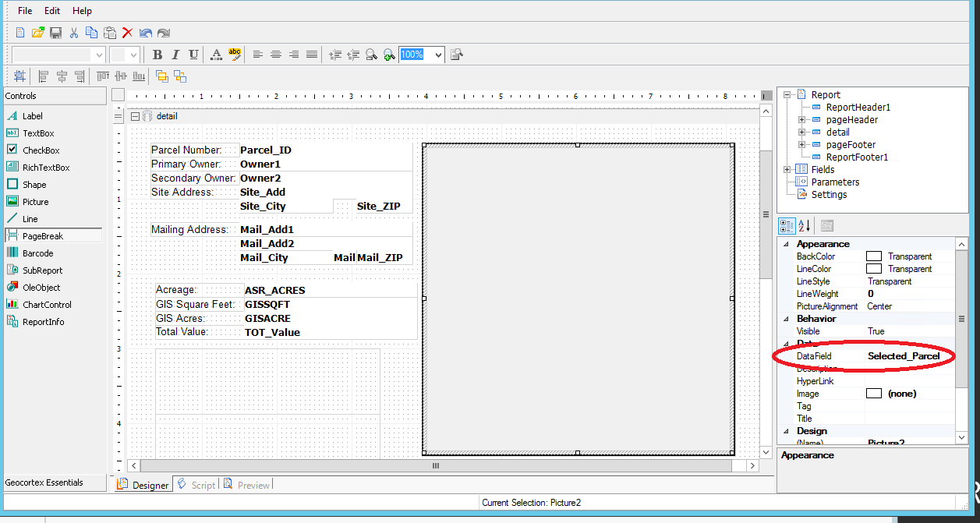
Task: Sort properties alphabetically
Action: [805, 225]
